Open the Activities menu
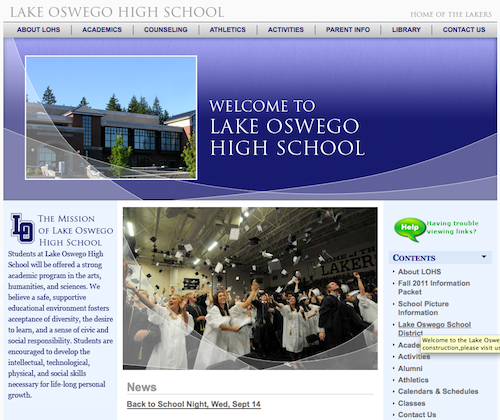 (x=286, y=30)
